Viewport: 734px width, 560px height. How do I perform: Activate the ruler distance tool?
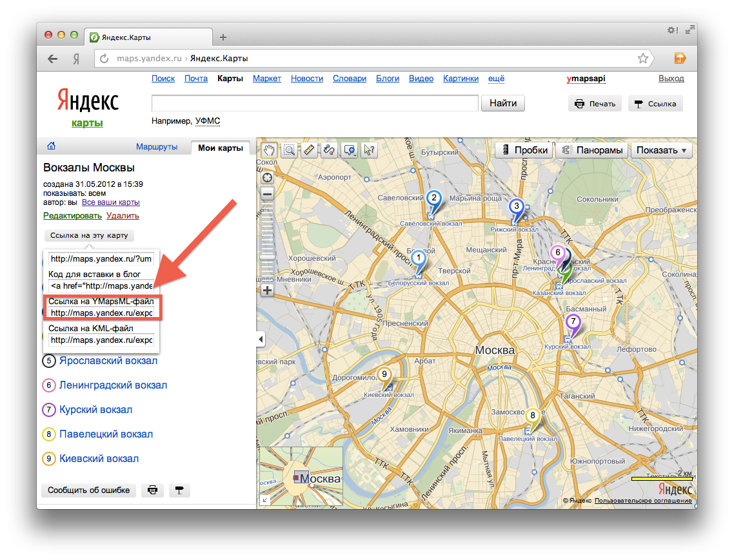coord(308,150)
